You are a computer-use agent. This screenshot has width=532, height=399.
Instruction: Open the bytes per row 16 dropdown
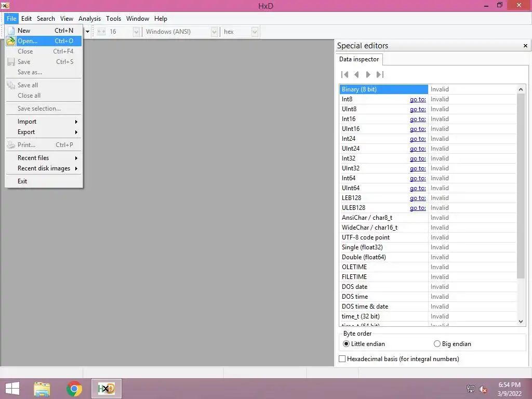click(136, 32)
